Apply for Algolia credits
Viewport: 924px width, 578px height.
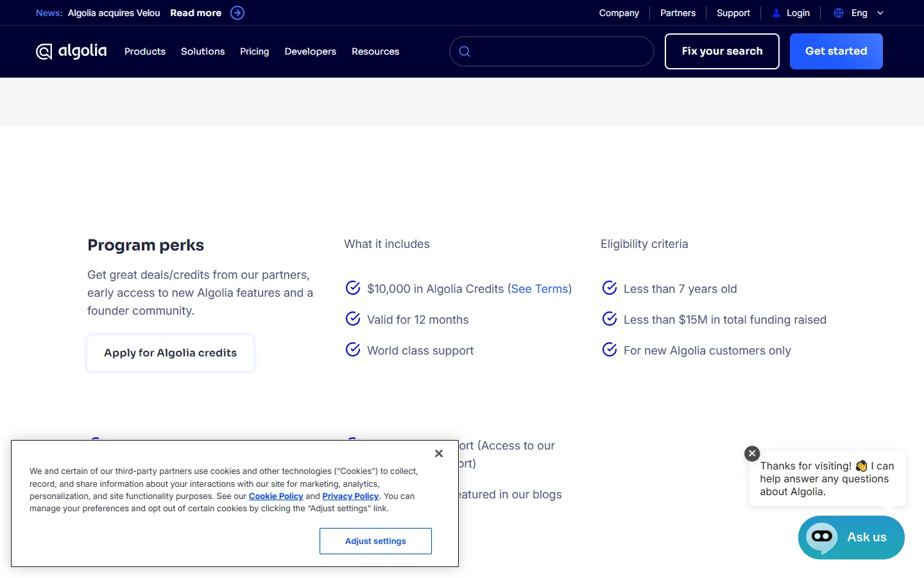point(171,353)
